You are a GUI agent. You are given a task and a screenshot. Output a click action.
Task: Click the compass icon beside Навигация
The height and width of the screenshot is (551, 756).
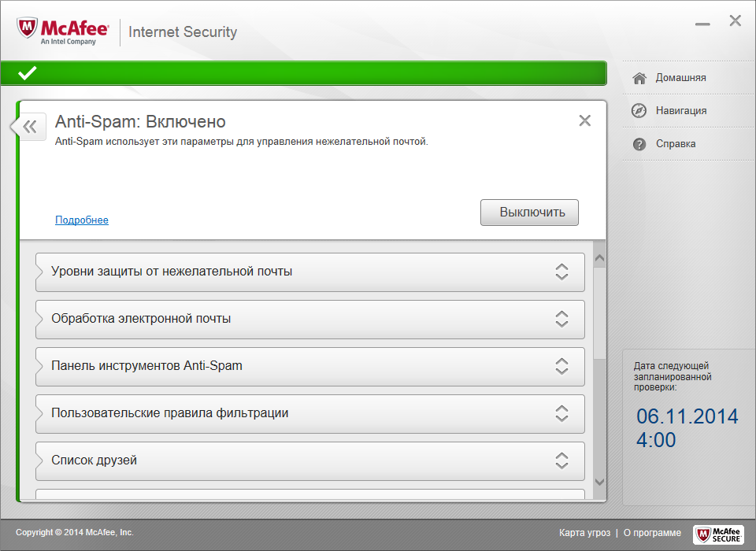(x=639, y=110)
